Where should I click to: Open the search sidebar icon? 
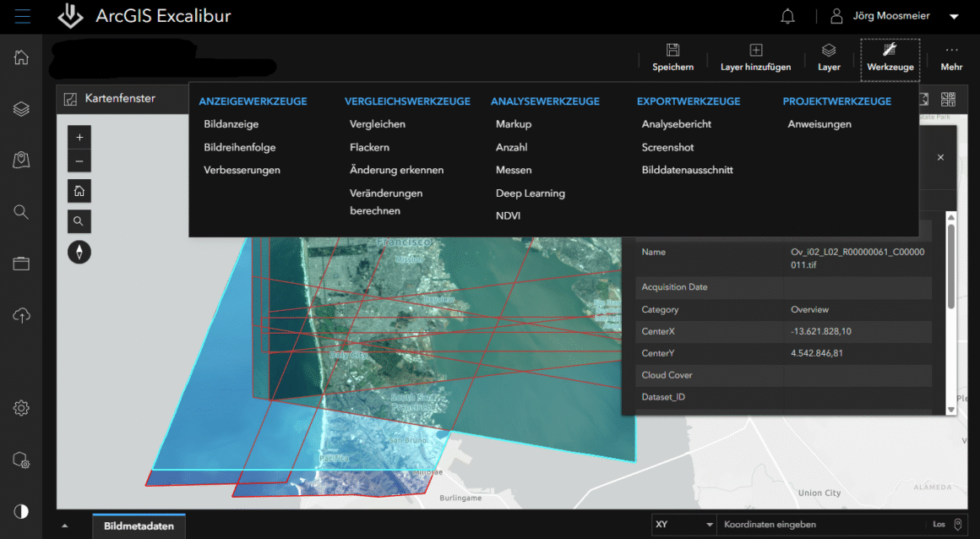(21, 212)
